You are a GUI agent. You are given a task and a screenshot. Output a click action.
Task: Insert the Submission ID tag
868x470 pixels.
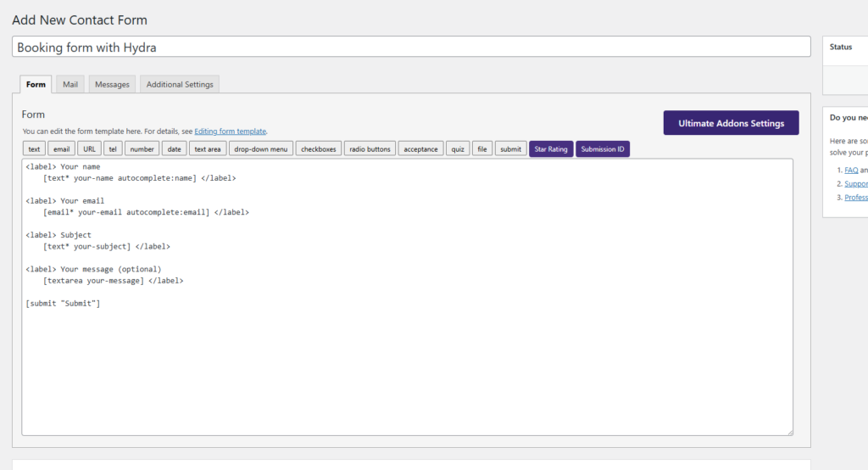[x=603, y=149]
